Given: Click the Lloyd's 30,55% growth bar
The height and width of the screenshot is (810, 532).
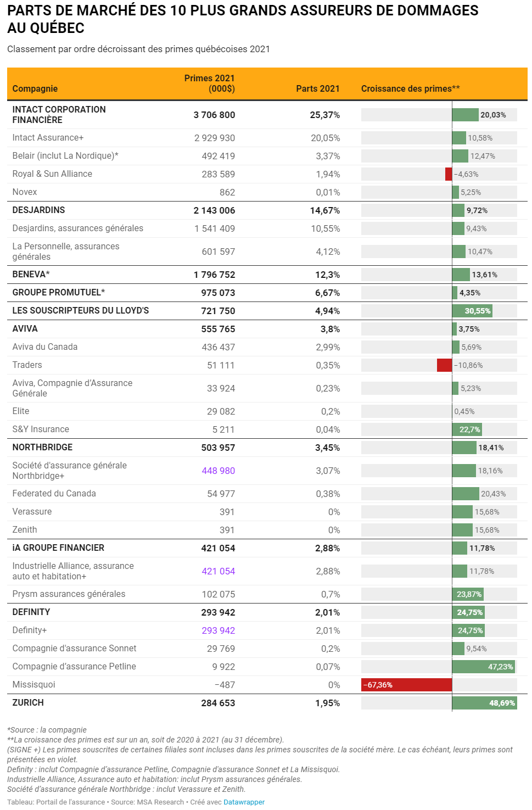Looking at the screenshot, I should click(472, 311).
